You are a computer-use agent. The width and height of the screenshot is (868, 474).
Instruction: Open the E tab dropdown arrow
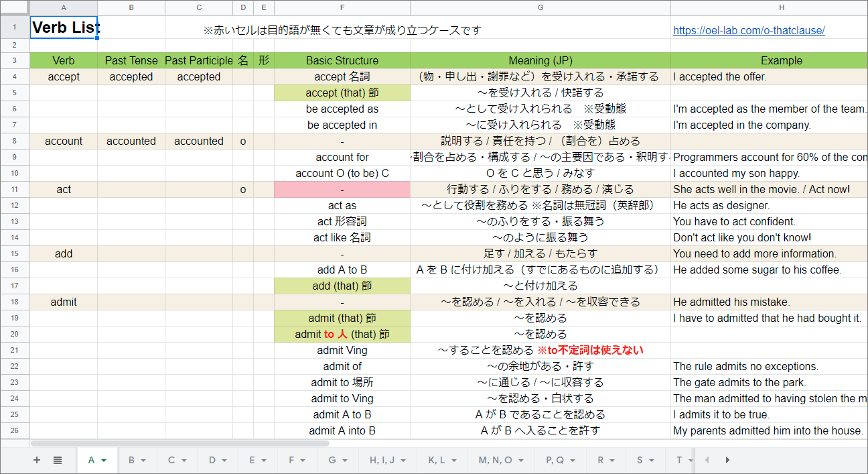tap(264, 461)
